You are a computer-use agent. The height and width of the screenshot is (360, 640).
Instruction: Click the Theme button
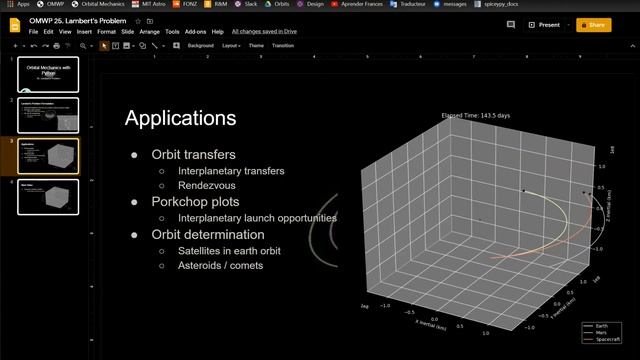(x=256, y=46)
